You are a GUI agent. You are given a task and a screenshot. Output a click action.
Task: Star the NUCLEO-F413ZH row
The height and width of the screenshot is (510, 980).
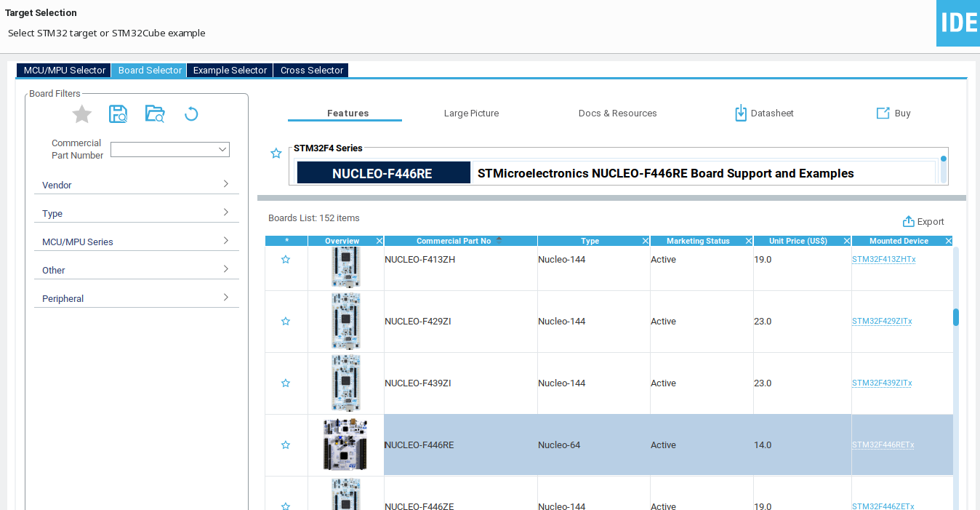coord(286,259)
